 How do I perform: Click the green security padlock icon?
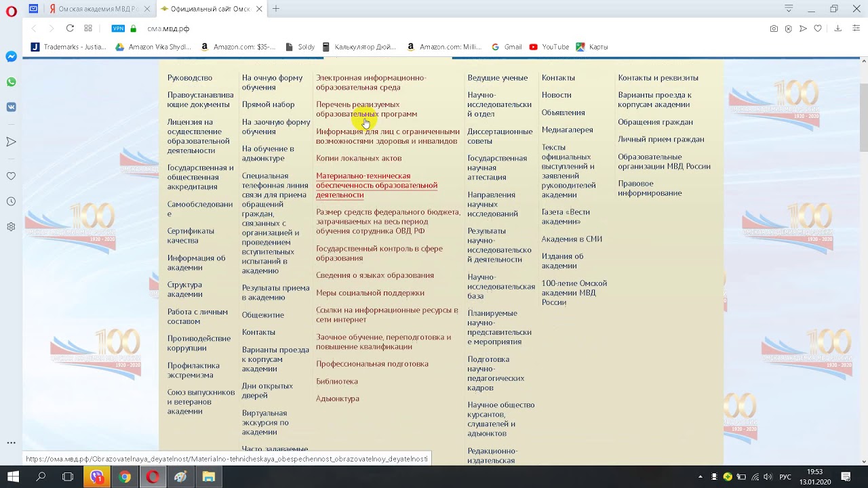(133, 28)
